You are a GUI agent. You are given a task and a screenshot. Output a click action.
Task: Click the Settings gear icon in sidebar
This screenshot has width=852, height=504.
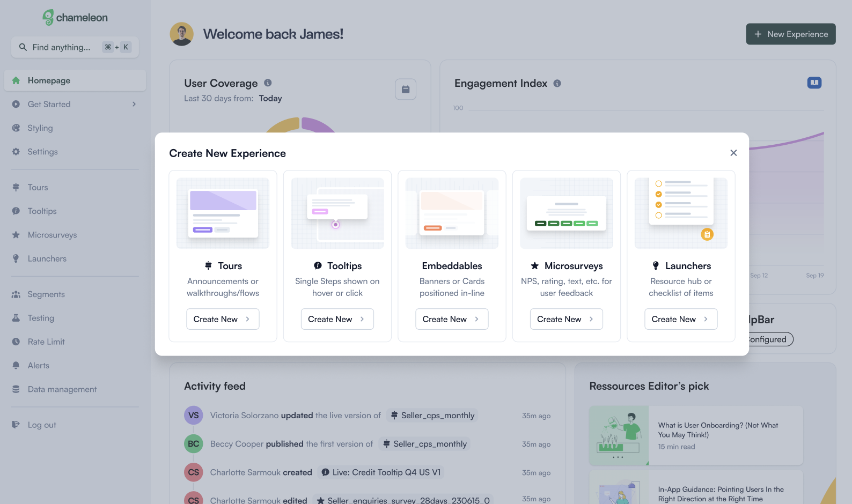pos(16,152)
